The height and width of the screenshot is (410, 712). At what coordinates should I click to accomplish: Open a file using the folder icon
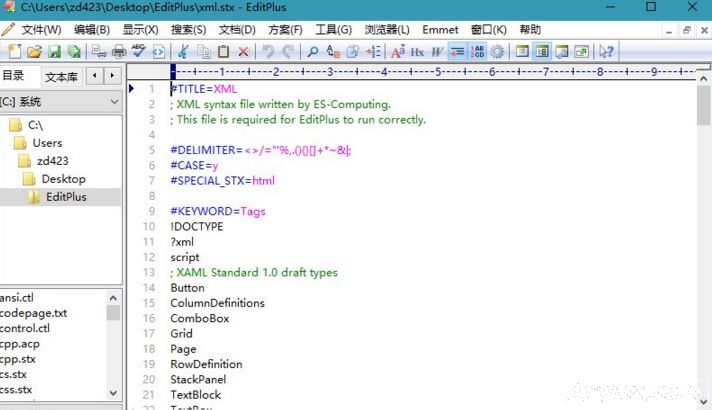click(x=34, y=51)
